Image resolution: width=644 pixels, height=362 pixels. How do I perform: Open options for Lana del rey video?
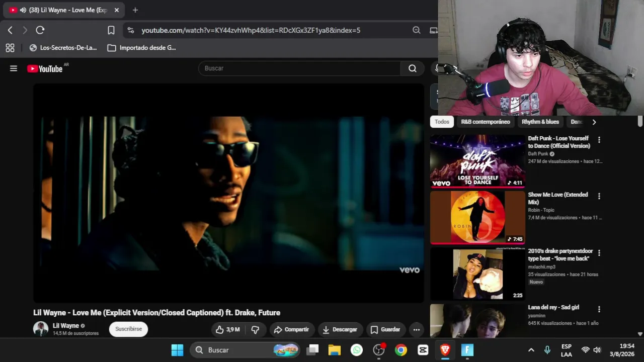click(x=599, y=309)
